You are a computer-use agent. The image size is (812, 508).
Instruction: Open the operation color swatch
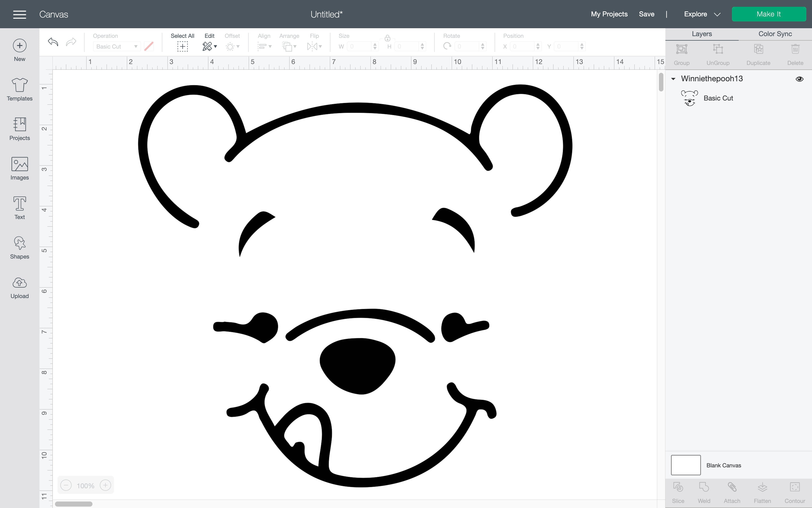pyautogui.click(x=149, y=46)
